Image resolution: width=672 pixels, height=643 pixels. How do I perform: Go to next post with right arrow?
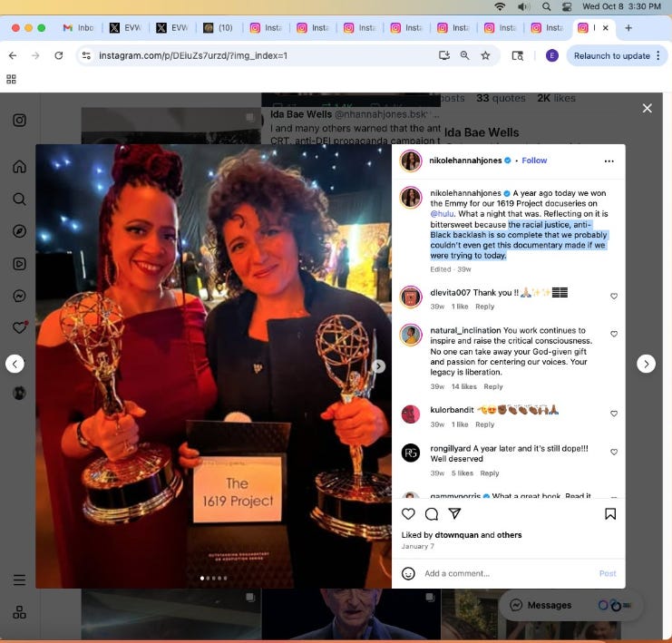point(646,364)
